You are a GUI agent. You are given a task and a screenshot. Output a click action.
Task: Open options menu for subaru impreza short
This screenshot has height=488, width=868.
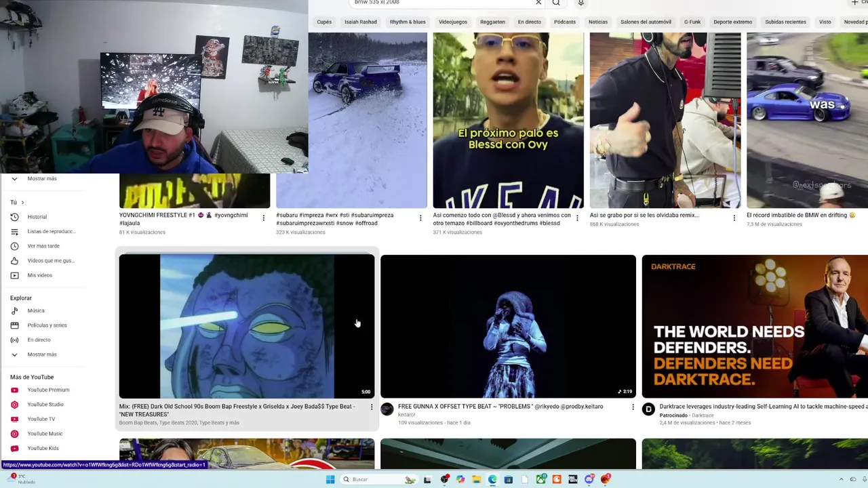pyautogui.click(x=420, y=218)
